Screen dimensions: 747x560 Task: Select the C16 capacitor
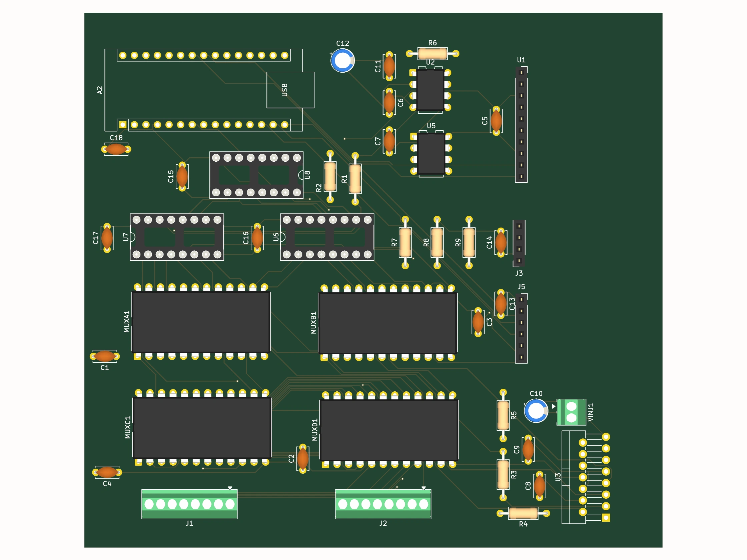[257, 238]
